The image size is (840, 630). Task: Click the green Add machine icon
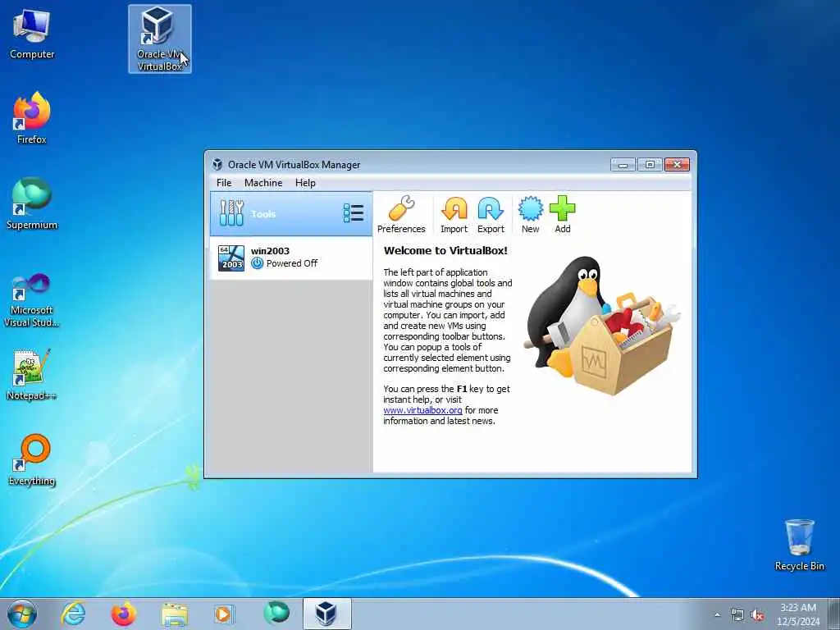563,214
